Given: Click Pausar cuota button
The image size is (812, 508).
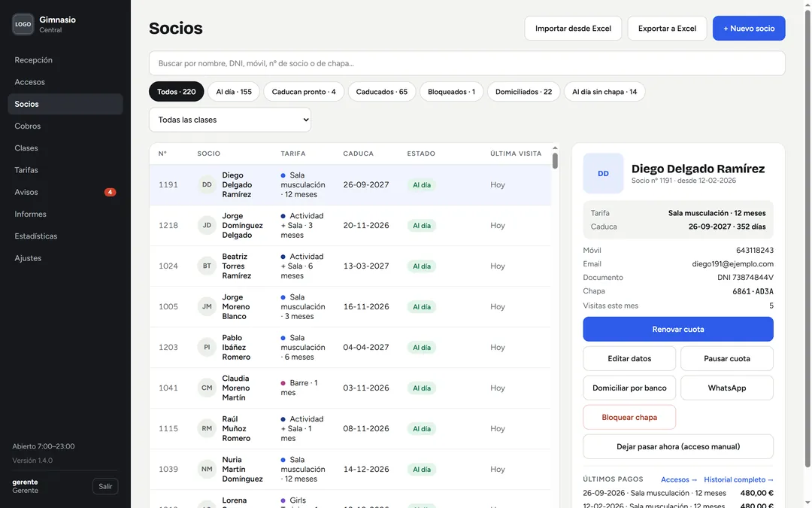Looking at the screenshot, I should coord(726,359).
